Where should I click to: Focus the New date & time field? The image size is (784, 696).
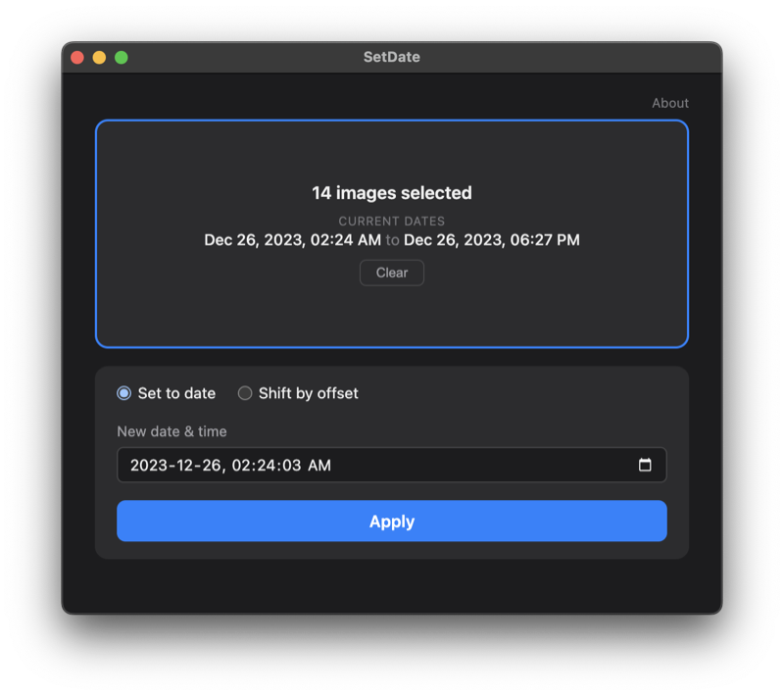point(391,465)
